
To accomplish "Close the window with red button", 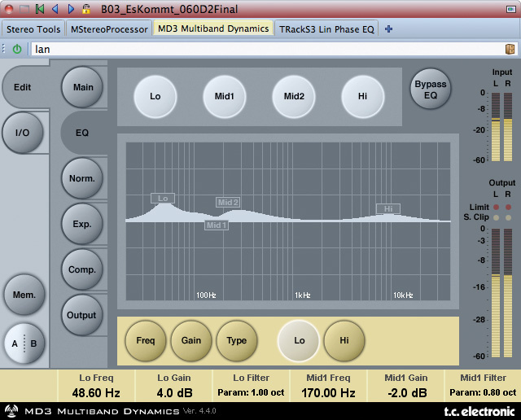I will pos(9,9).
